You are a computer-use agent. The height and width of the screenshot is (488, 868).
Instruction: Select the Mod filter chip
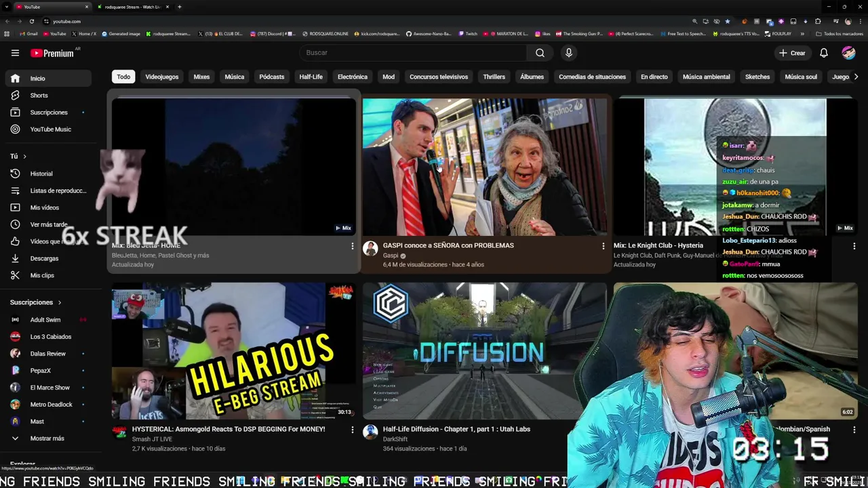[x=389, y=77]
